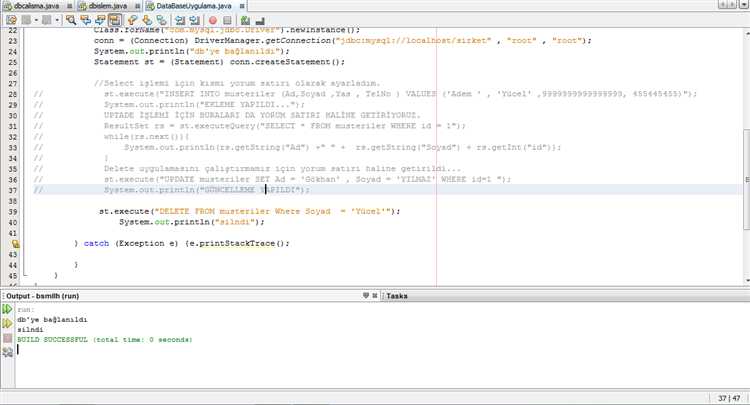This screenshot has width=750, height=405.
Task: Stop the running build in Output panel
Action: tap(8, 338)
